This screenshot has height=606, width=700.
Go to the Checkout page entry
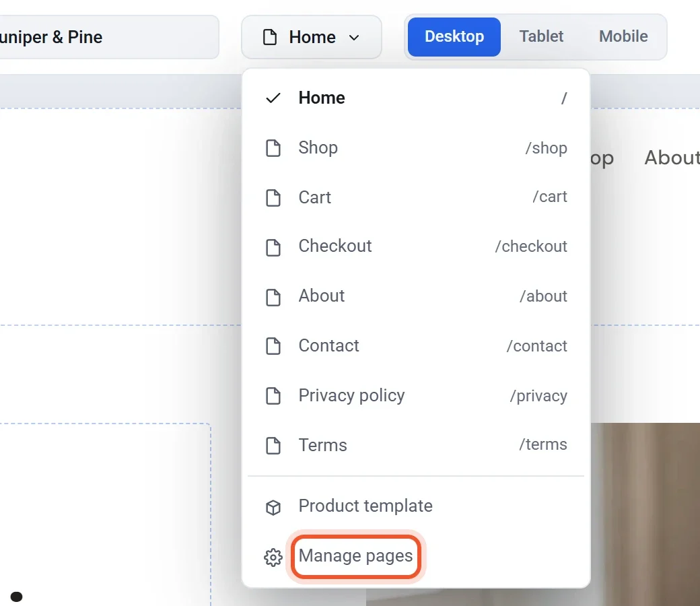click(416, 246)
